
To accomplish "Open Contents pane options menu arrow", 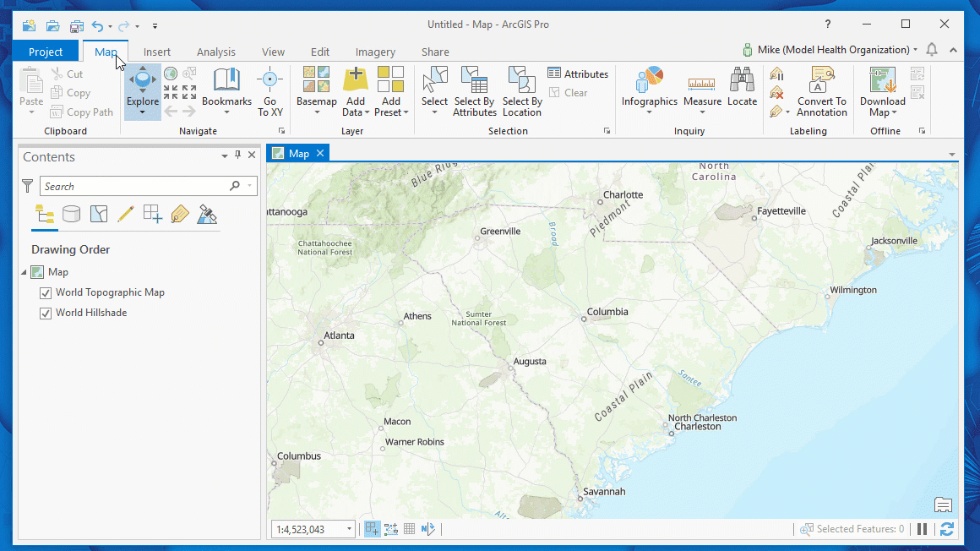I will [x=225, y=155].
